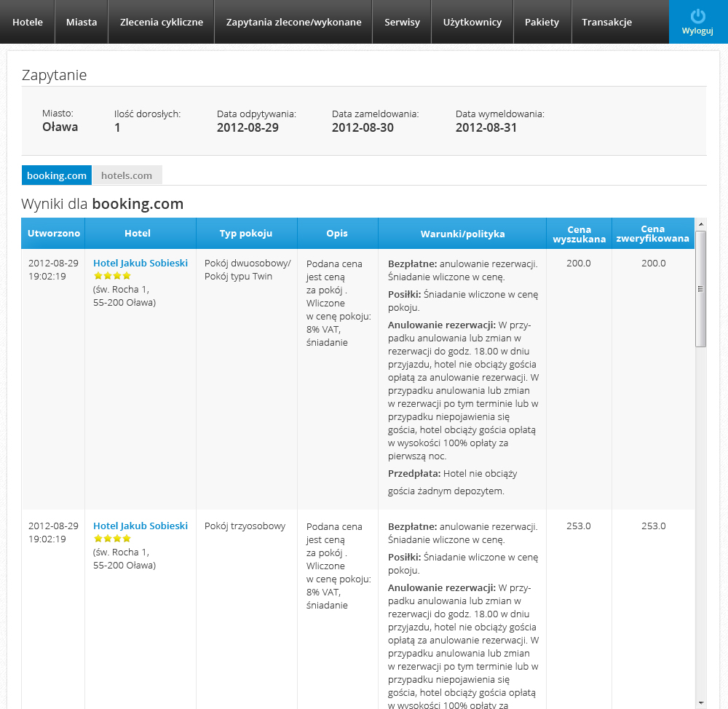Click the results table scrollbar thumb

(700, 289)
